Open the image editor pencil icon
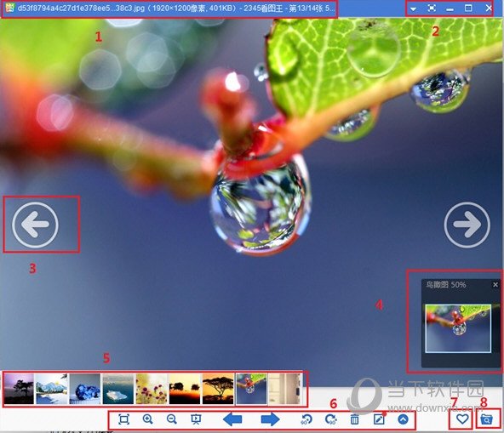This screenshot has height=433, width=504. pos(380,419)
